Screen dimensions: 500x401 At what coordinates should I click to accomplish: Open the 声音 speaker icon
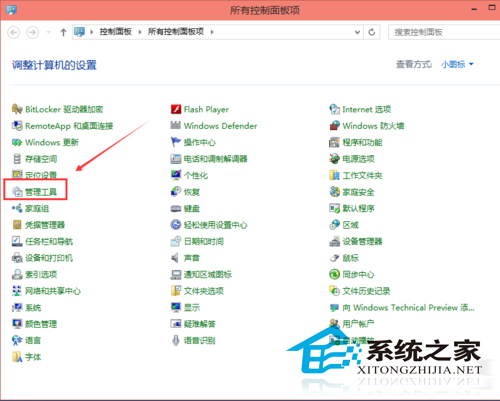pyautogui.click(x=176, y=258)
